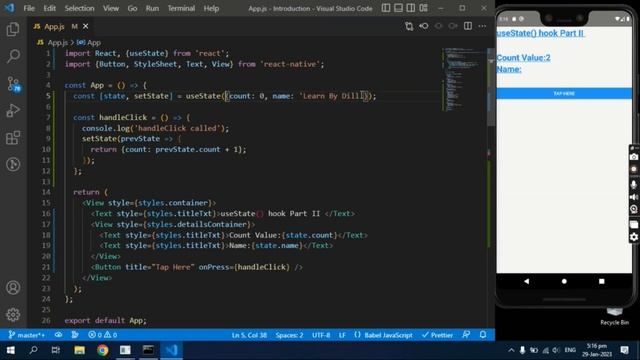Open Windows taskbar search

[x=33, y=350]
